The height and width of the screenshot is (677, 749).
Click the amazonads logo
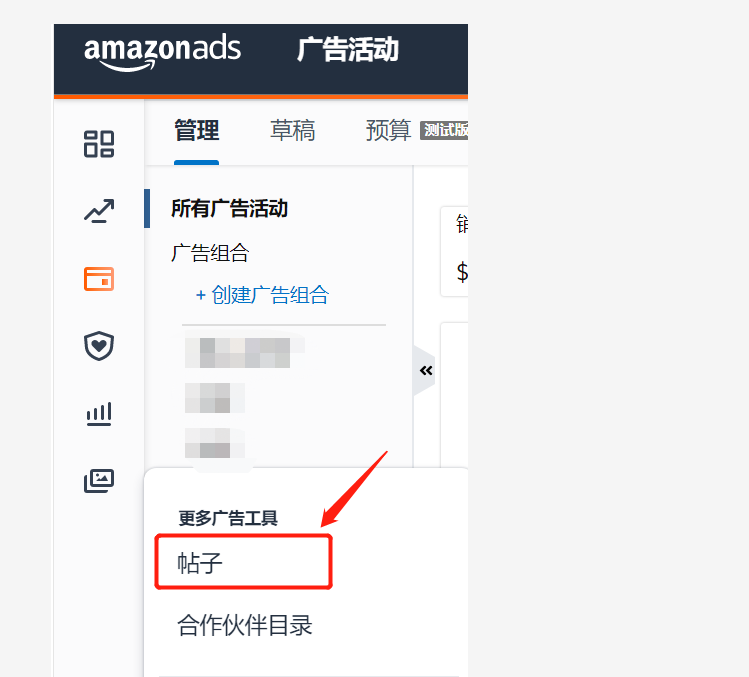[x=162, y=53]
